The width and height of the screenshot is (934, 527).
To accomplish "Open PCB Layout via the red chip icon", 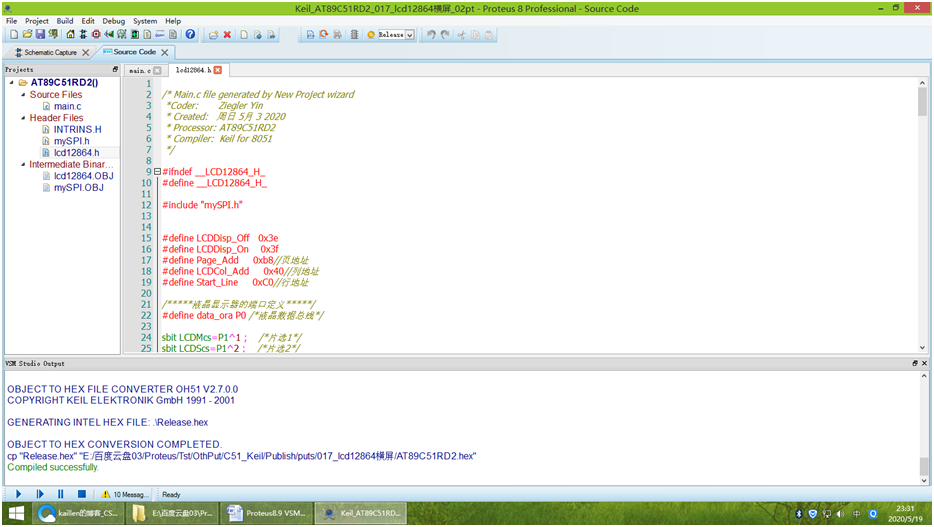I will point(96,35).
